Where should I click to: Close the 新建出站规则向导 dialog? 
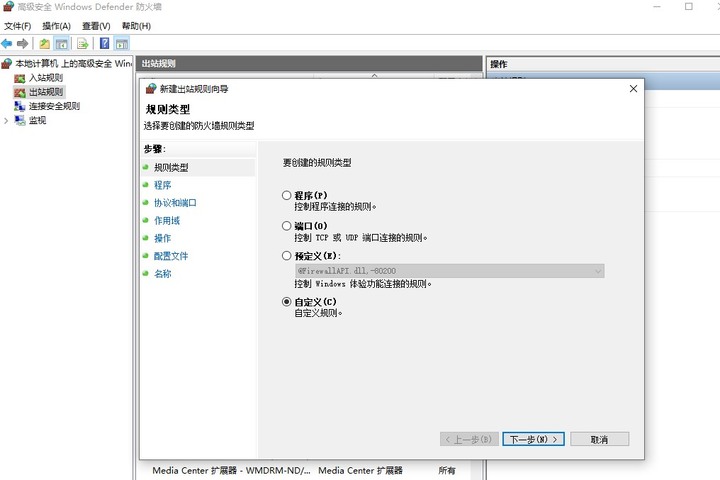coord(633,89)
